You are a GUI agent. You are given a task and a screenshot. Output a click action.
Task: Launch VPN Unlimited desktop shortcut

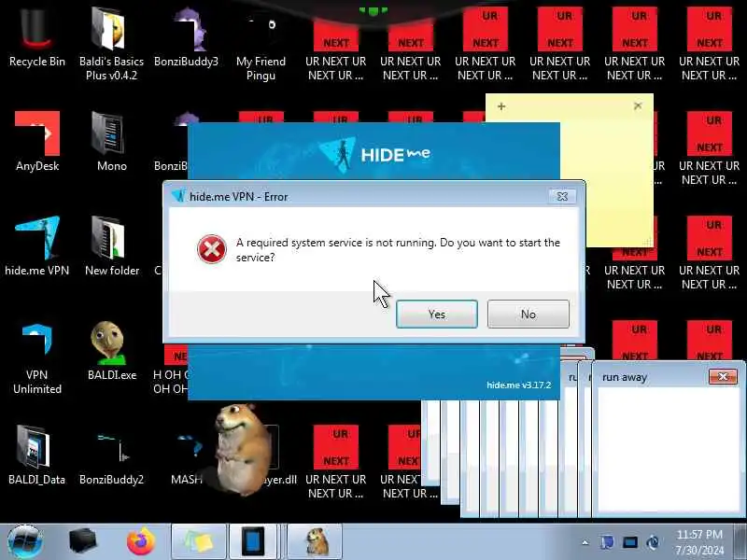(37, 358)
